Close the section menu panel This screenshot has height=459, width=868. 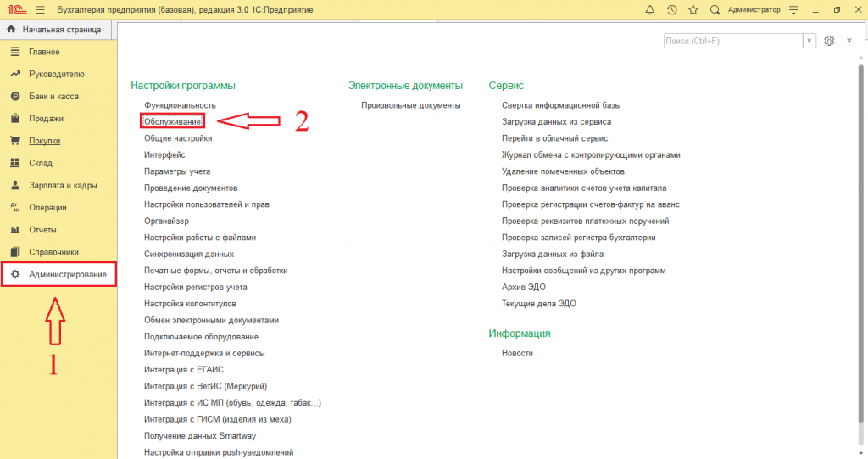coord(849,41)
